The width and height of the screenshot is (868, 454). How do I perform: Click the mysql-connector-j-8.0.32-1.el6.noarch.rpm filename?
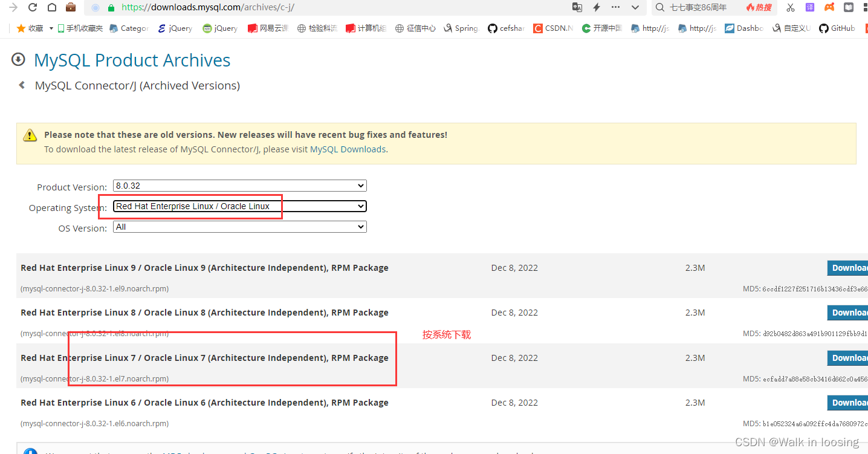tap(95, 423)
